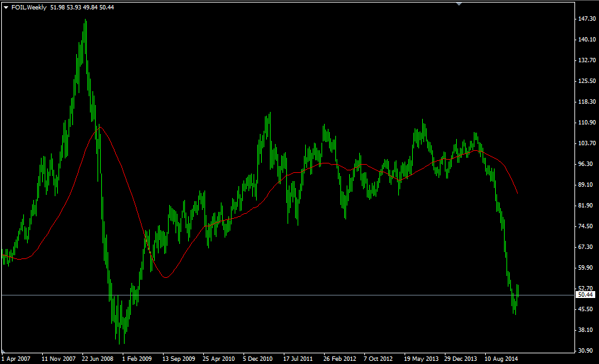
Task: Click the 81.90 price scale value
Action: pyautogui.click(x=587, y=206)
